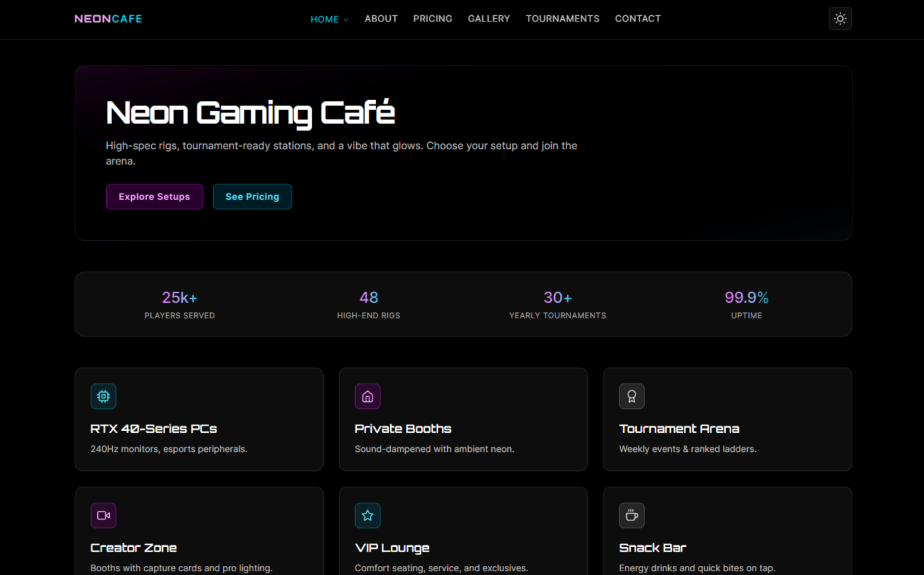Click the NEONCAFE logo
924x575 pixels.
click(x=108, y=19)
